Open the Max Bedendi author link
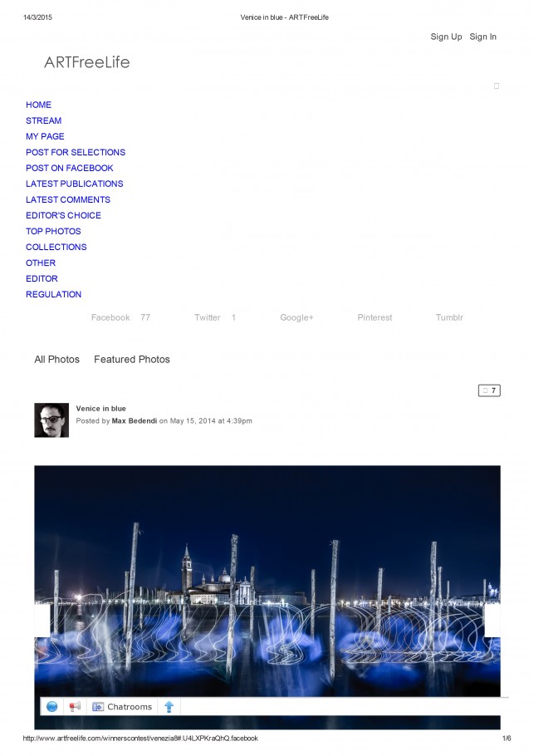This screenshot has width=534, height=756. (x=135, y=420)
